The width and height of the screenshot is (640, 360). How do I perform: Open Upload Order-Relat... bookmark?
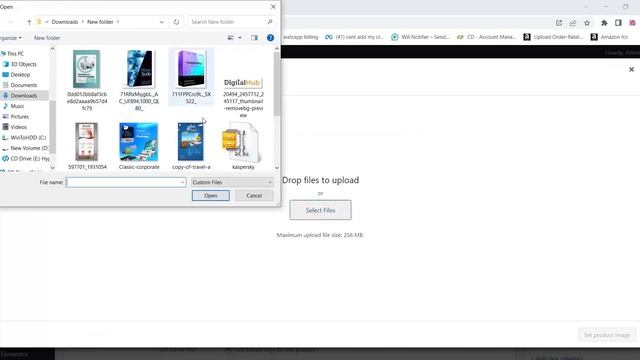point(553,37)
